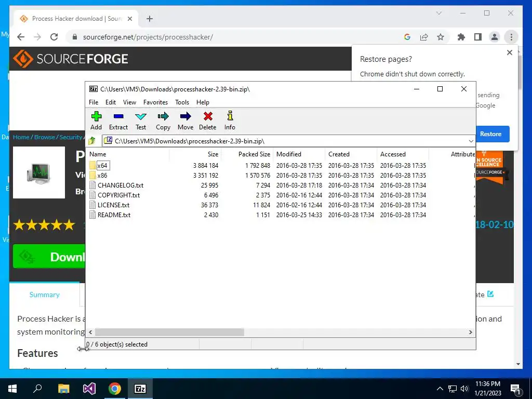Click the Add toolbar icon in 7-Zip
The height and width of the screenshot is (399, 532).
[x=96, y=116]
